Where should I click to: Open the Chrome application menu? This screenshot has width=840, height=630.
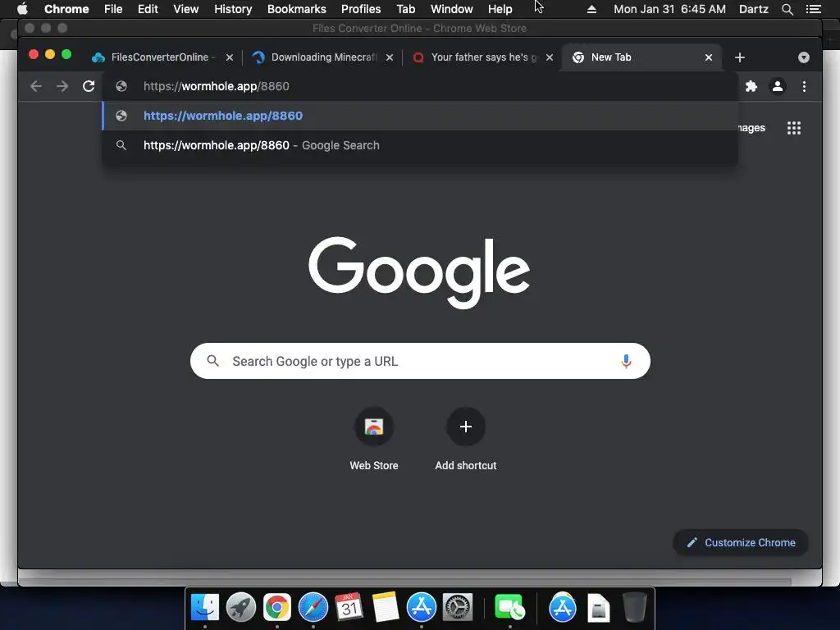click(66, 9)
